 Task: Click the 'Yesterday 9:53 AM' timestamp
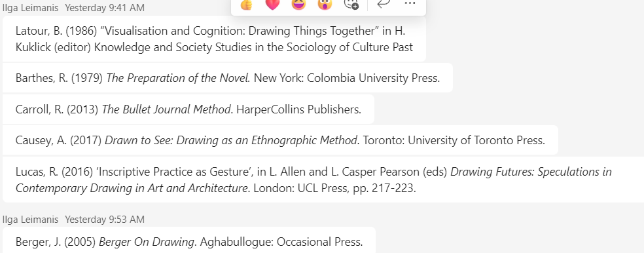pyautogui.click(x=105, y=220)
